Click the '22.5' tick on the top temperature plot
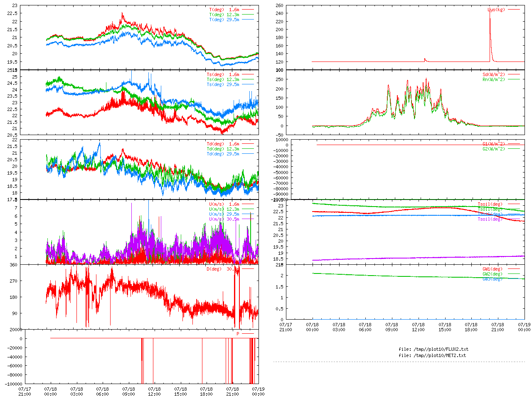The width and height of the screenshot is (532, 399). pyautogui.click(x=12, y=14)
